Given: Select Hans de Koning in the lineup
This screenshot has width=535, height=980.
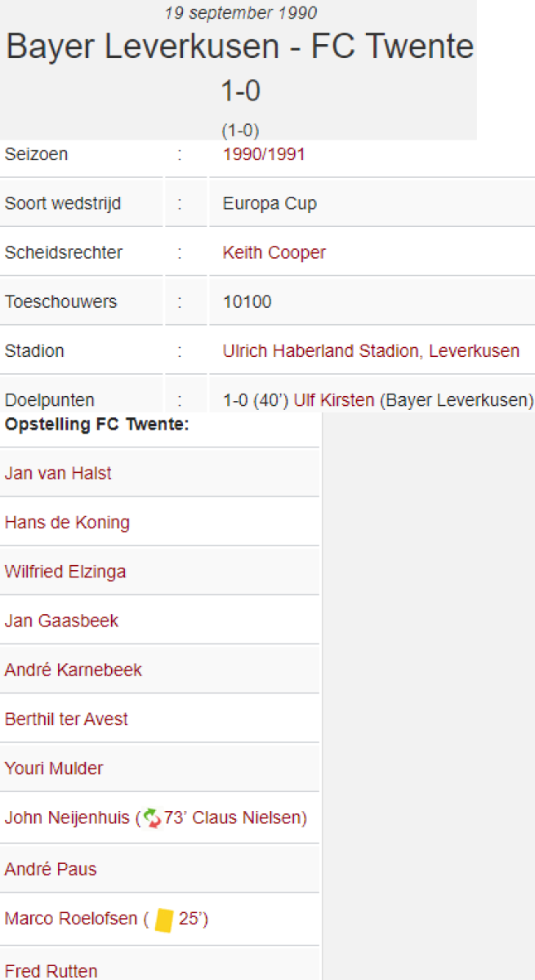Looking at the screenshot, I should 67,523.
